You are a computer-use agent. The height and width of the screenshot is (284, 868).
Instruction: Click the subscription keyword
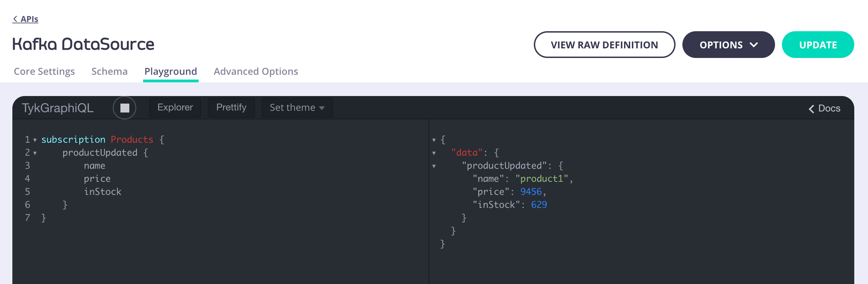tap(73, 140)
